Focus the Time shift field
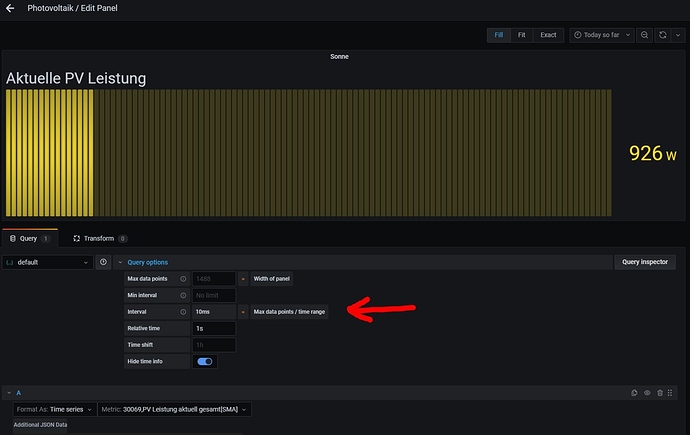 [214, 345]
